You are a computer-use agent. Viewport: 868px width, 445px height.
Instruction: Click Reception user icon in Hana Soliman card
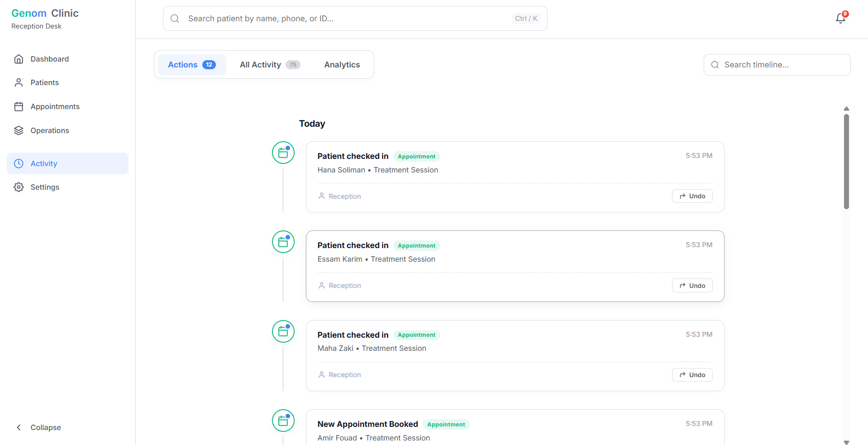click(x=322, y=196)
